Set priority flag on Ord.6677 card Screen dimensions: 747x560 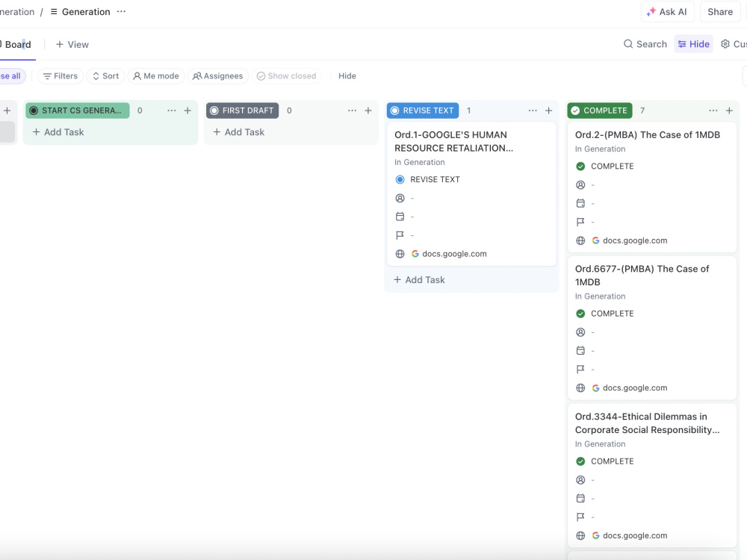pos(580,369)
